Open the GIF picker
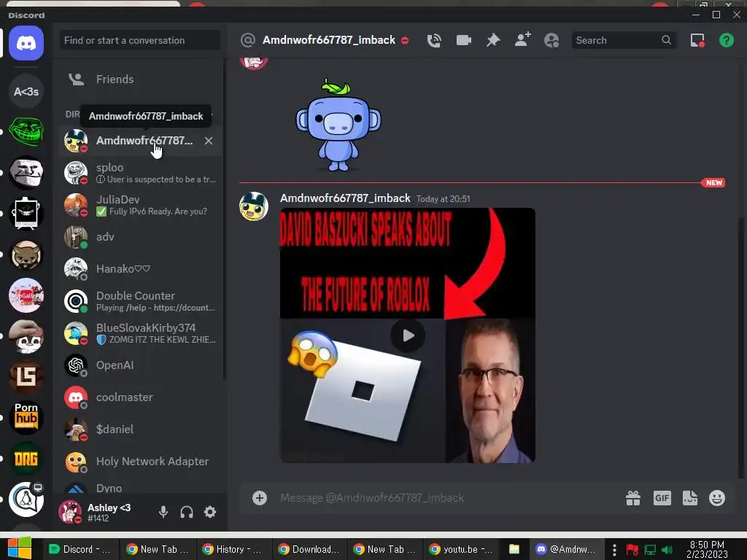 tap(662, 498)
